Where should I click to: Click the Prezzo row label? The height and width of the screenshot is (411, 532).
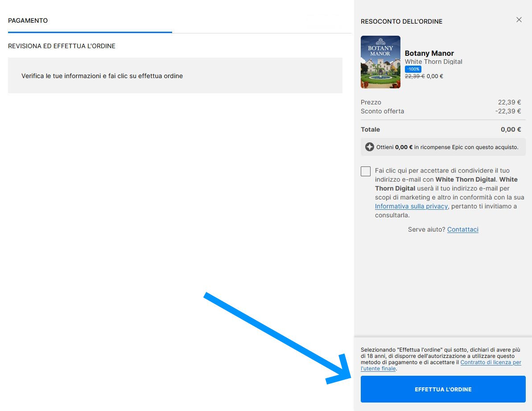click(x=371, y=102)
